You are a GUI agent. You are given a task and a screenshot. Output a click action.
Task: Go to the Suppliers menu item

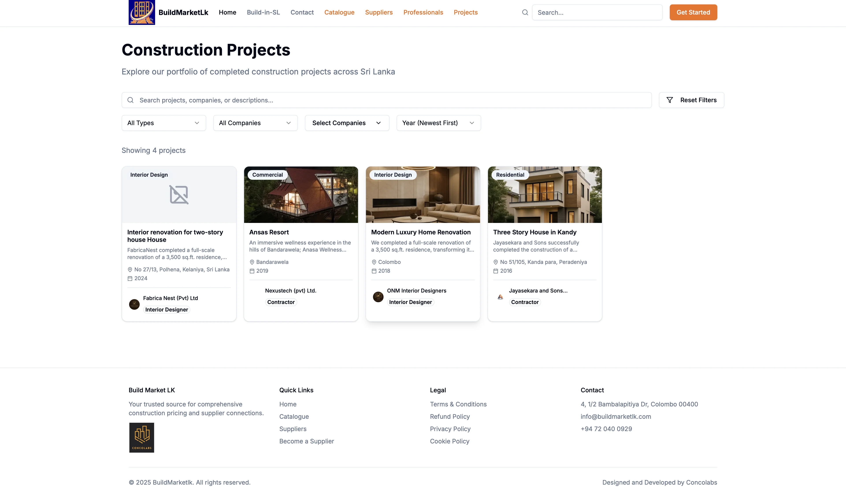pyautogui.click(x=379, y=12)
